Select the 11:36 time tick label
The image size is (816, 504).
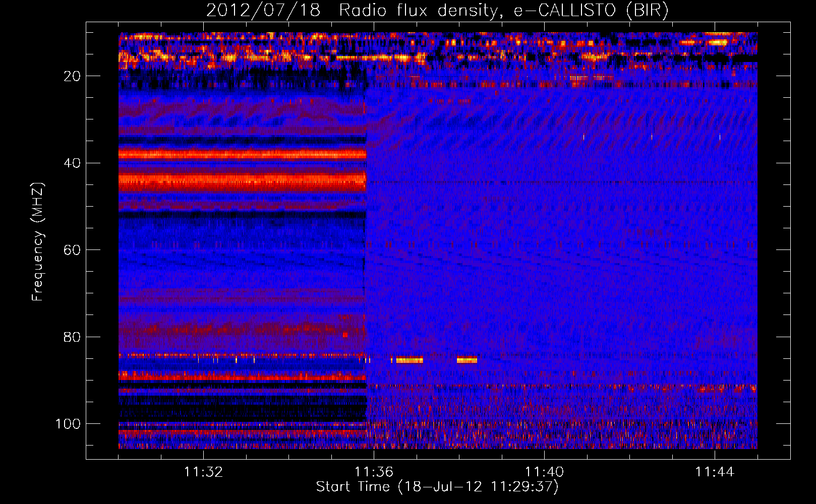click(x=374, y=472)
